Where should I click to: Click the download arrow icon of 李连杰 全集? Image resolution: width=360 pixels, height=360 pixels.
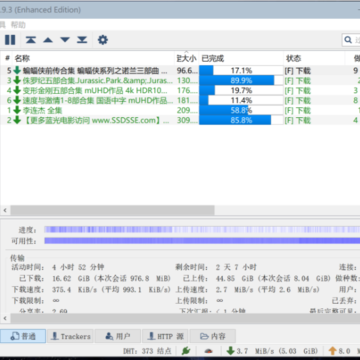click(17, 110)
